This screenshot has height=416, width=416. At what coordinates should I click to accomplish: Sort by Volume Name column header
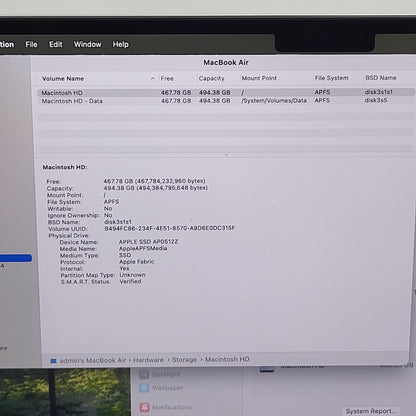tap(63, 79)
